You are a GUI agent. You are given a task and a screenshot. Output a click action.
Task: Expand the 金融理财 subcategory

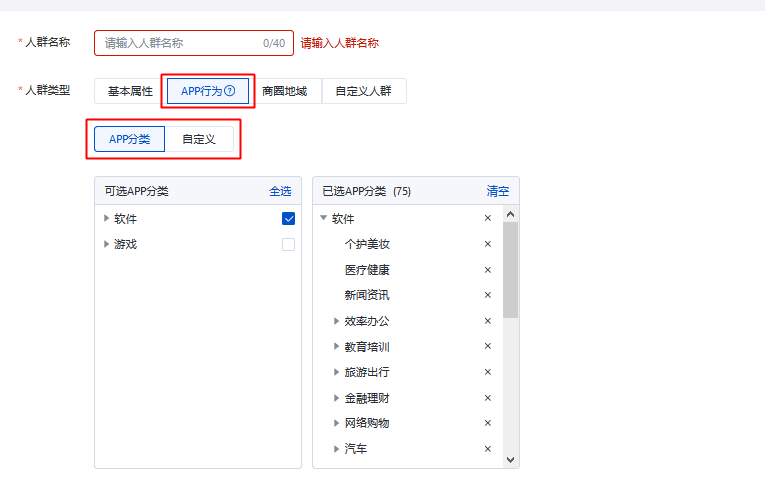(336, 398)
